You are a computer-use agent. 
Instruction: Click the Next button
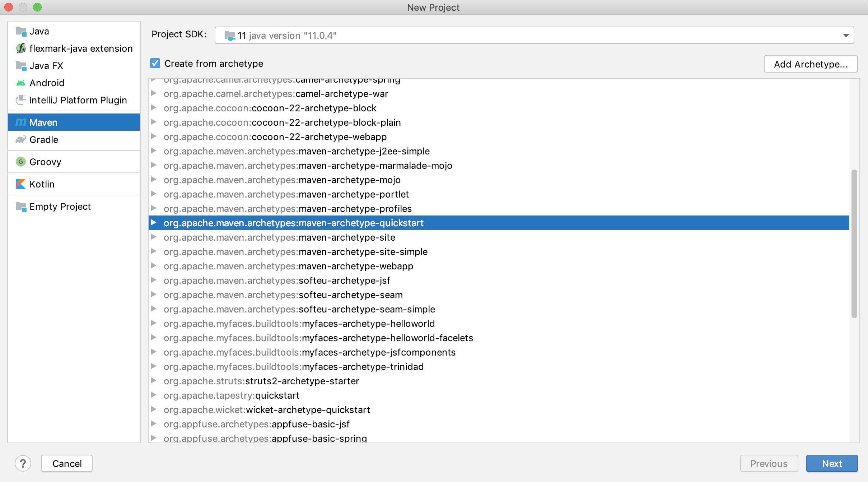point(831,463)
